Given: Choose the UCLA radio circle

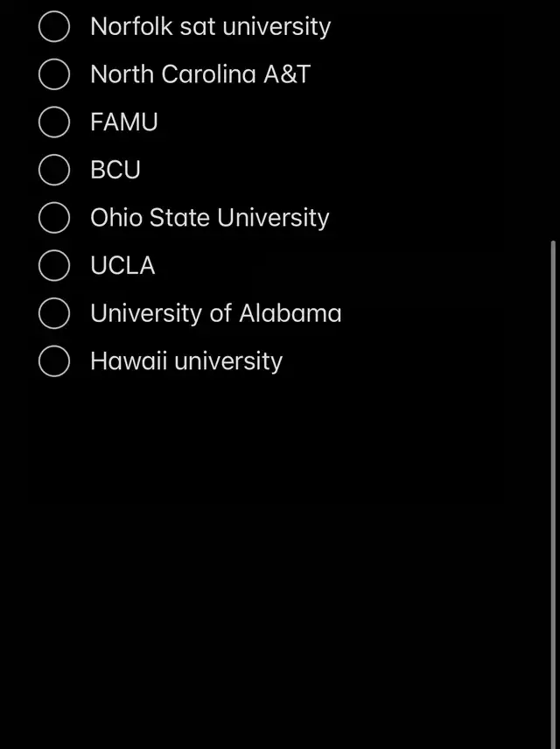Looking at the screenshot, I should tap(54, 265).
